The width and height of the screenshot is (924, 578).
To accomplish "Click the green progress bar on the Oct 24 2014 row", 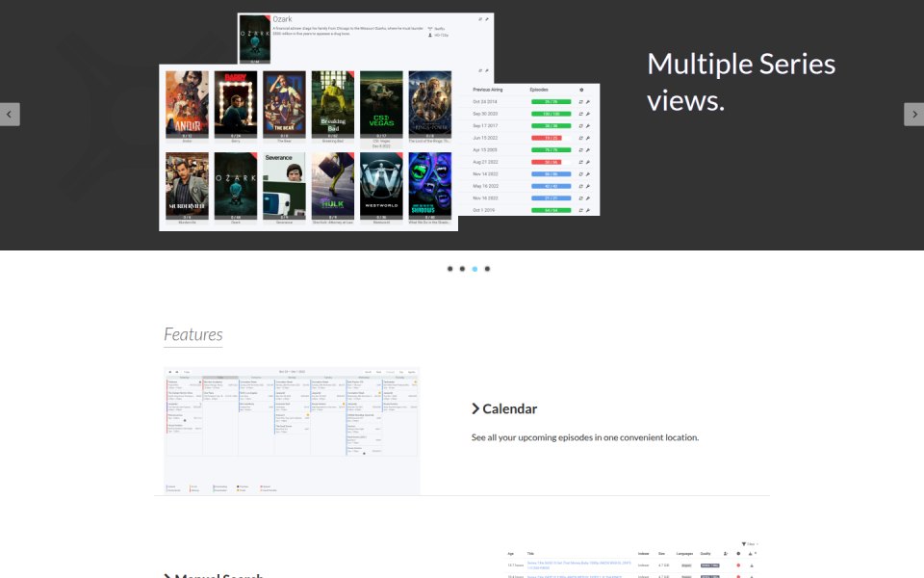I will [551, 102].
